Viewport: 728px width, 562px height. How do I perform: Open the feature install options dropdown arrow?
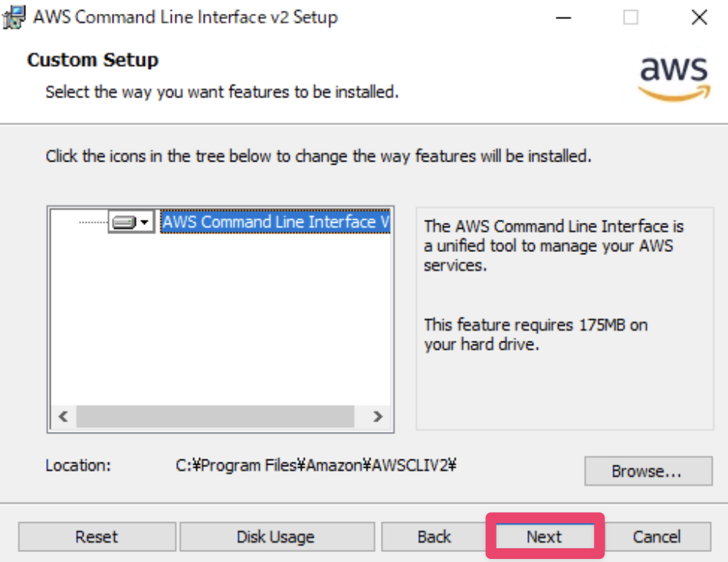tap(144, 222)
